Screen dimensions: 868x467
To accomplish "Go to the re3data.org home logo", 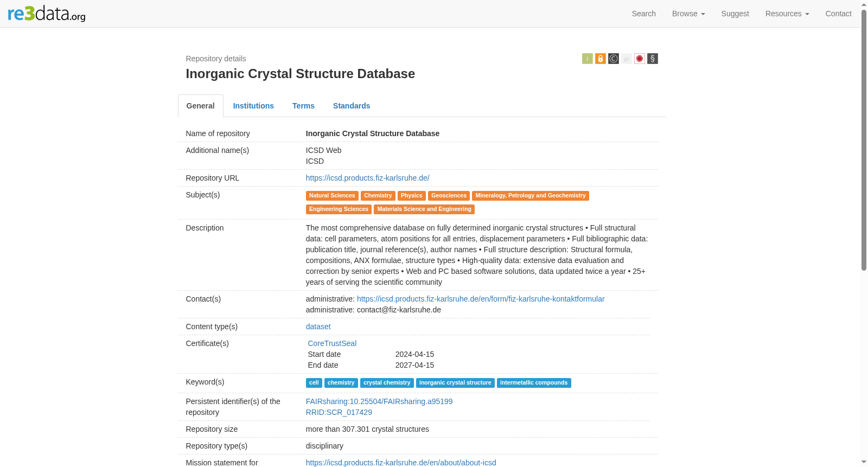I will point(47,14).
